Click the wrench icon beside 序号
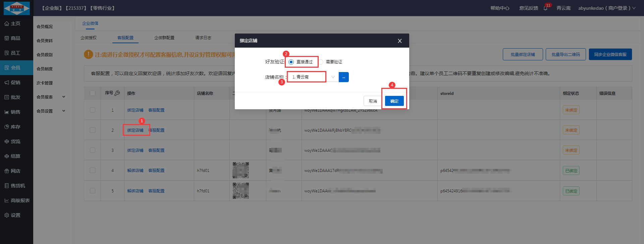 117,93
